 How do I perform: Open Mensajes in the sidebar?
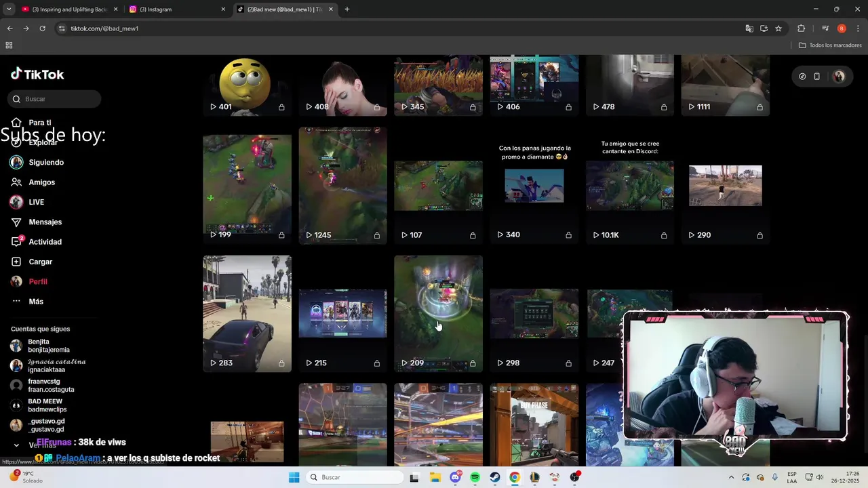pos(45,222)
